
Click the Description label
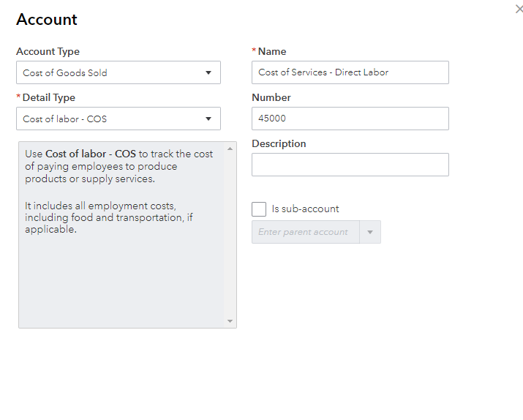pyautogui.click(x=279, y=144)
